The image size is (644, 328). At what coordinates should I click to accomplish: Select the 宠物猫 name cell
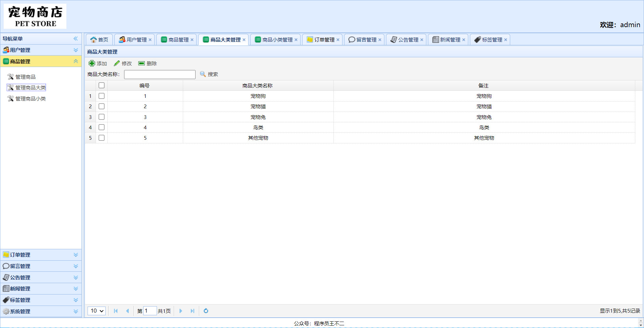pos(258,106)
